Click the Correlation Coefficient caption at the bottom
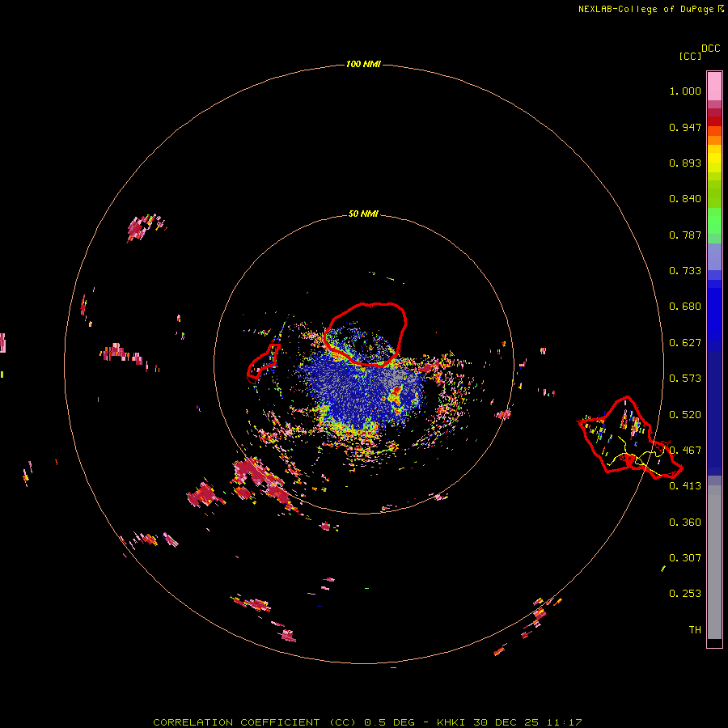Screen dimensions: 728x728 [367, 722]
